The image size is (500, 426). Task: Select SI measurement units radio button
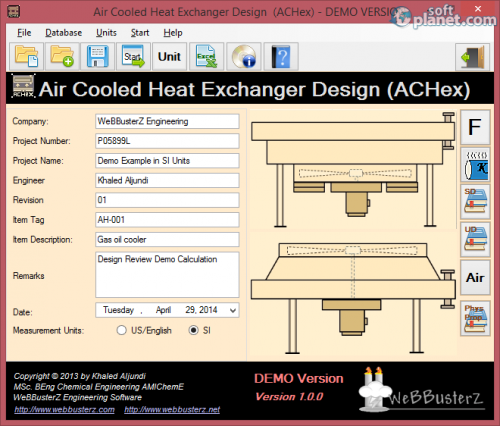pos(193,330)
